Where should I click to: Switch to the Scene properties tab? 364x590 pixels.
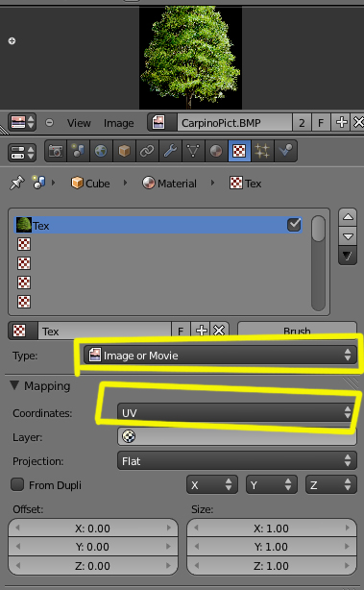[78, 151]
